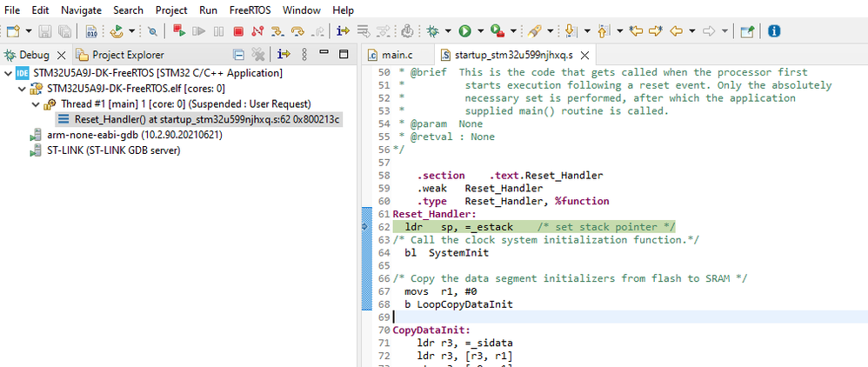Viewport: 868px width, 367px height.
Task: Click the Save icon in toolbar
Action: [45, 31]
